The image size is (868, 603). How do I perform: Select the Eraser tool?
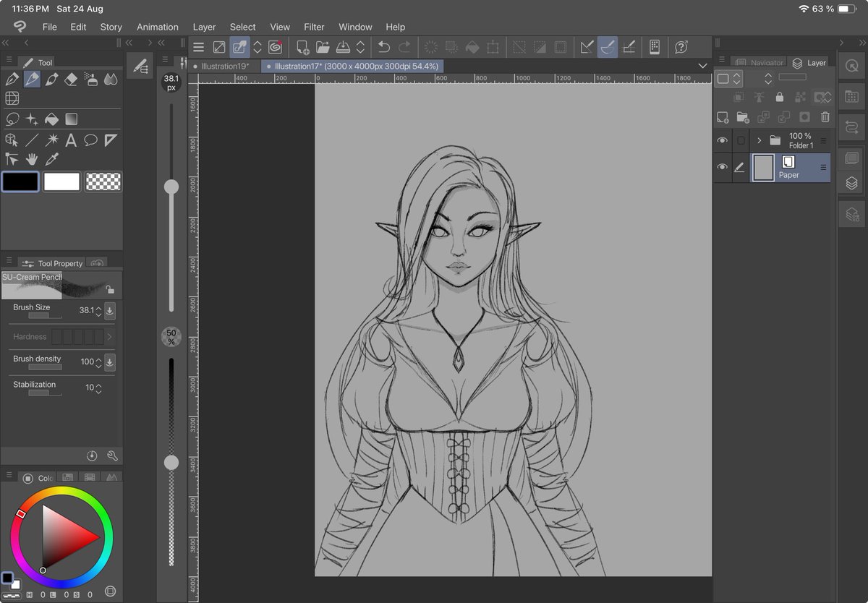click(71, 79)
